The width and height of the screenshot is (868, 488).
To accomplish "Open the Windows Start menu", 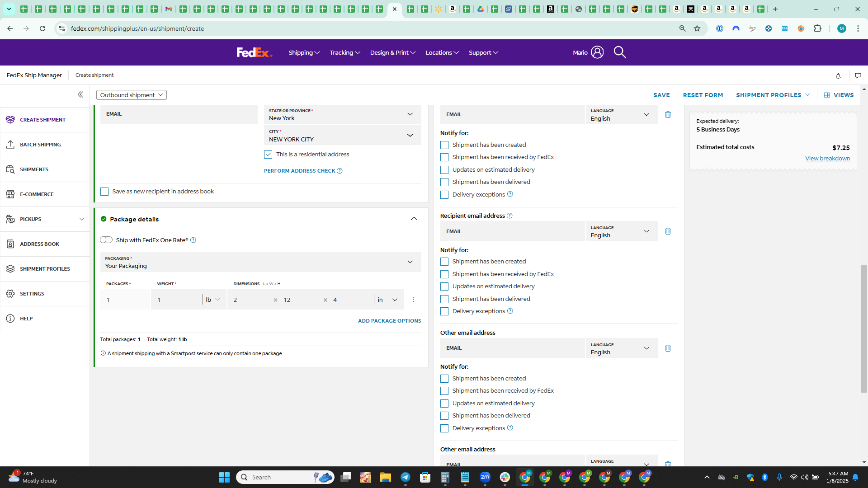I will (224, 477).
